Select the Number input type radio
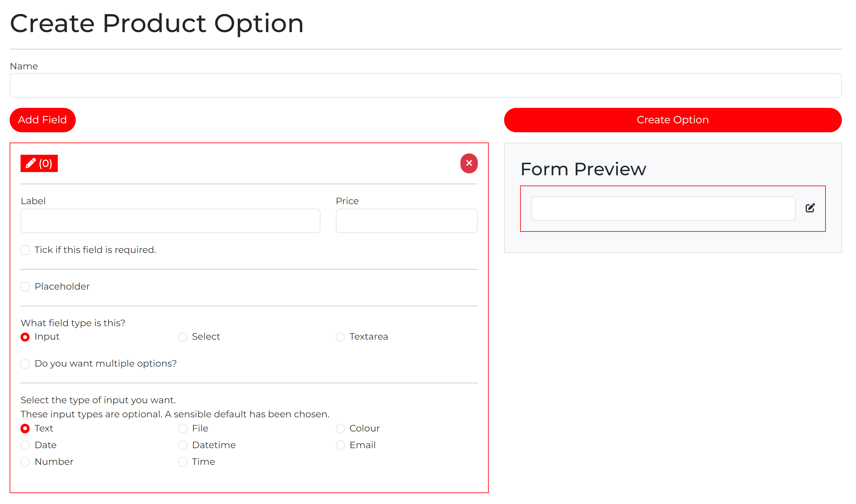This screenshot has height=504, width=856. (25, 462)
